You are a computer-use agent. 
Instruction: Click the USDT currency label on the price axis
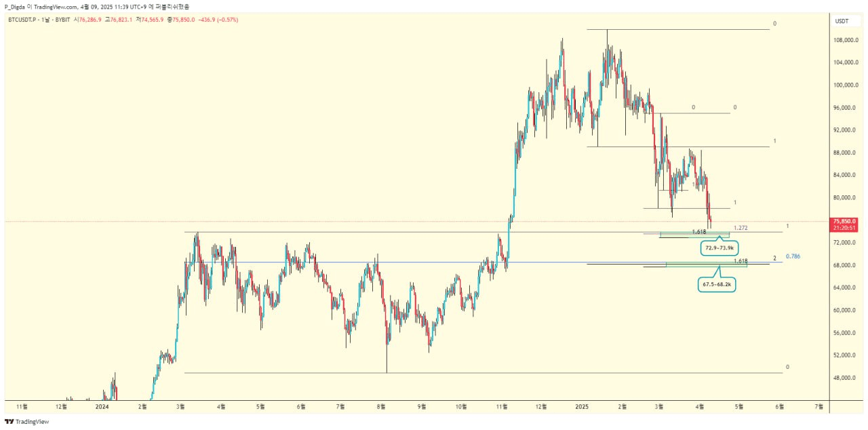coord(842,21)
